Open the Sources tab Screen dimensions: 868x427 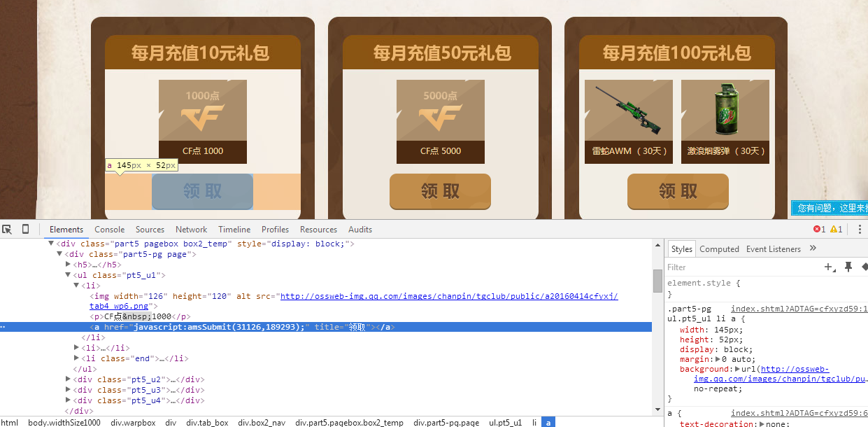[x=150, y=230]
